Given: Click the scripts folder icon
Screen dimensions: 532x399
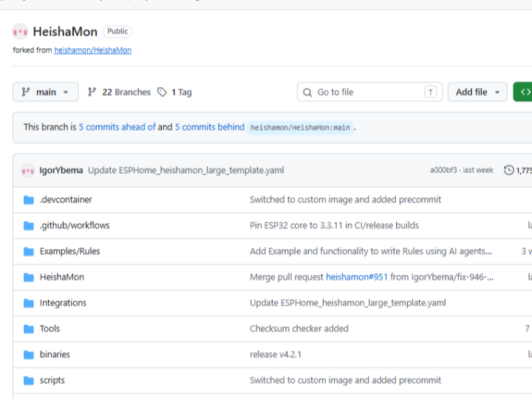Looking at the screenshot, I should tap(29, 381).
